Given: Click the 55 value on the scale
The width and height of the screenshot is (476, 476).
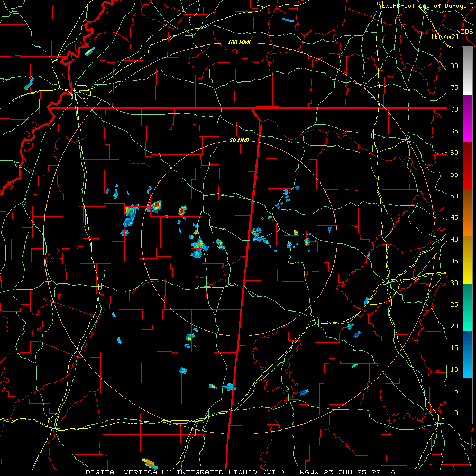Looking at the screenshot, I should click(x=454, y=174).
